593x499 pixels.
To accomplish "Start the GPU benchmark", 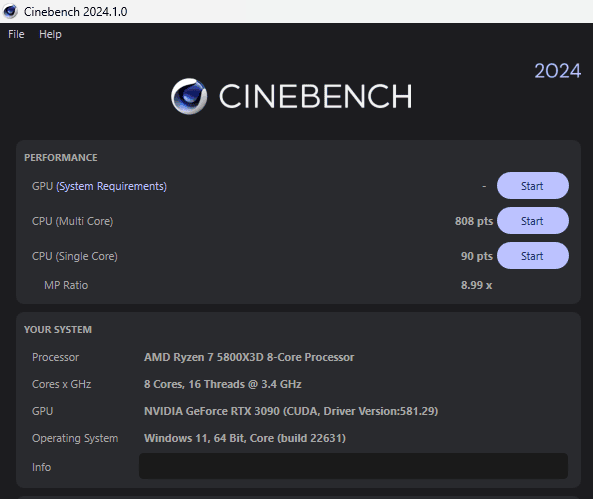I will coord(532,186).
